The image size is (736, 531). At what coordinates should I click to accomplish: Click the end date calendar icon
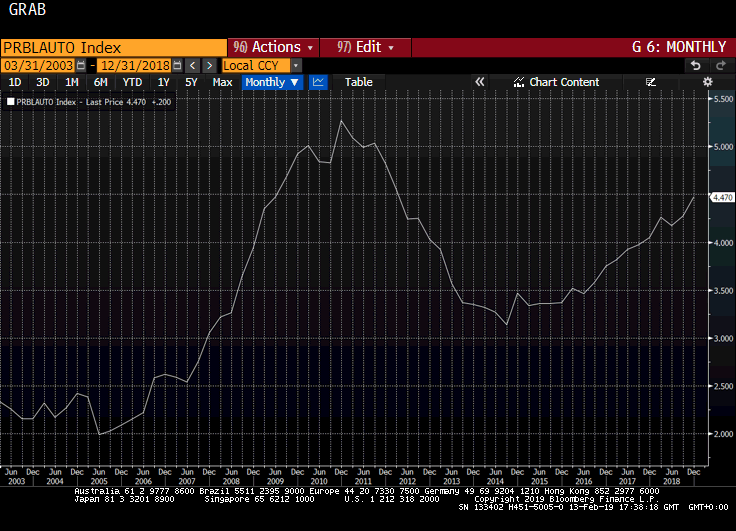coord(177,65)
